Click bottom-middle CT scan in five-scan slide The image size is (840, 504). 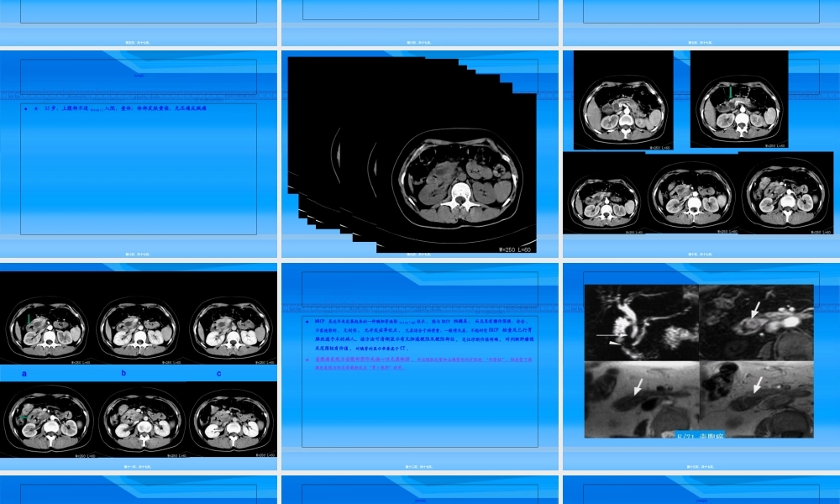[x=690, y=196]
